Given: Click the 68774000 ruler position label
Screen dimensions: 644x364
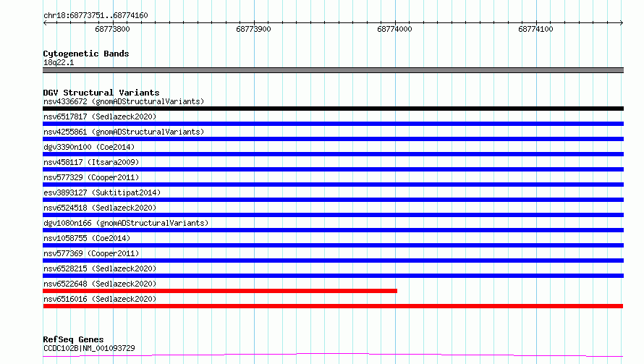Looking at the screenshot, I should [x=394, y=29].
